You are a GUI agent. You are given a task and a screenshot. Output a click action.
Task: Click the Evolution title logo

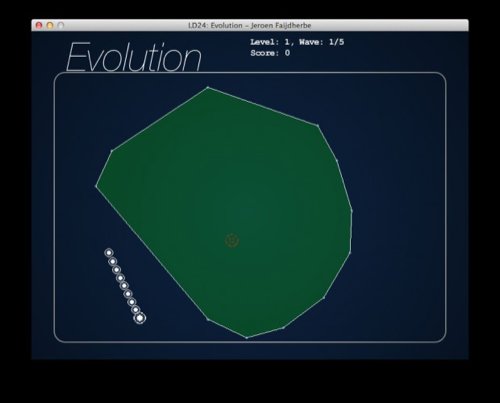coord(134,57)
